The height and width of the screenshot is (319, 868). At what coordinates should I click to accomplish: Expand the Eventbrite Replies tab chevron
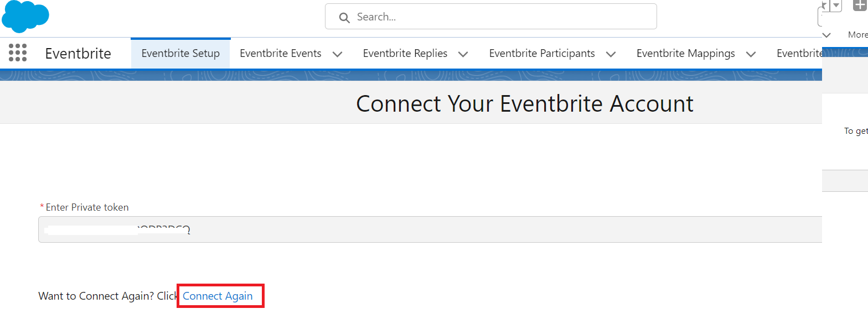click(463, 54)
